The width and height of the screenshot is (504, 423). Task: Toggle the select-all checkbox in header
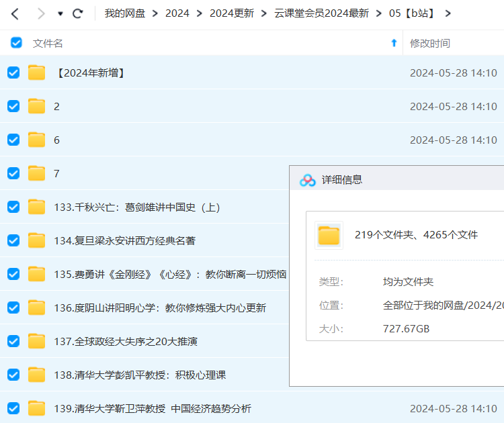[x=16, y=43]
